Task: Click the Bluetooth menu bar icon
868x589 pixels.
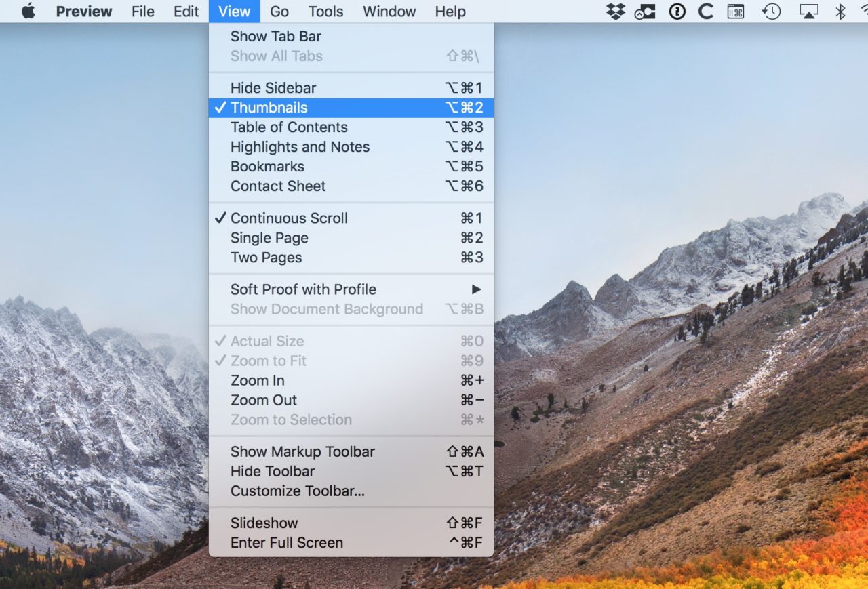Action: point(840,11)
